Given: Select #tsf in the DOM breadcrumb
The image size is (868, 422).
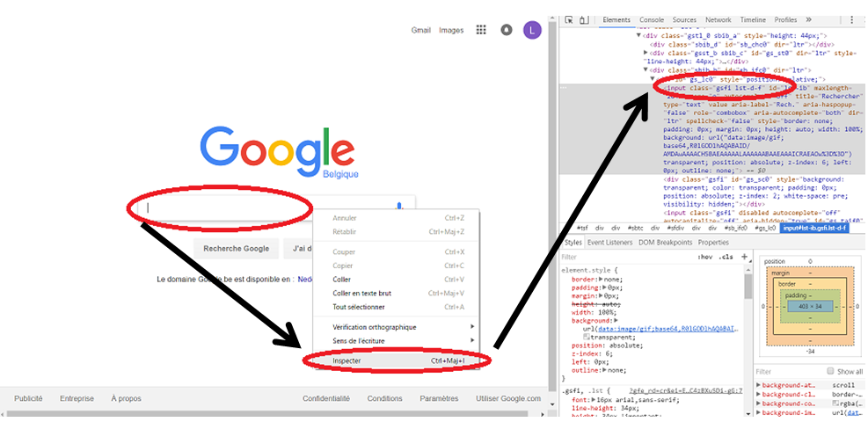Looking at the screenshot, I should (x=582, y=228).
